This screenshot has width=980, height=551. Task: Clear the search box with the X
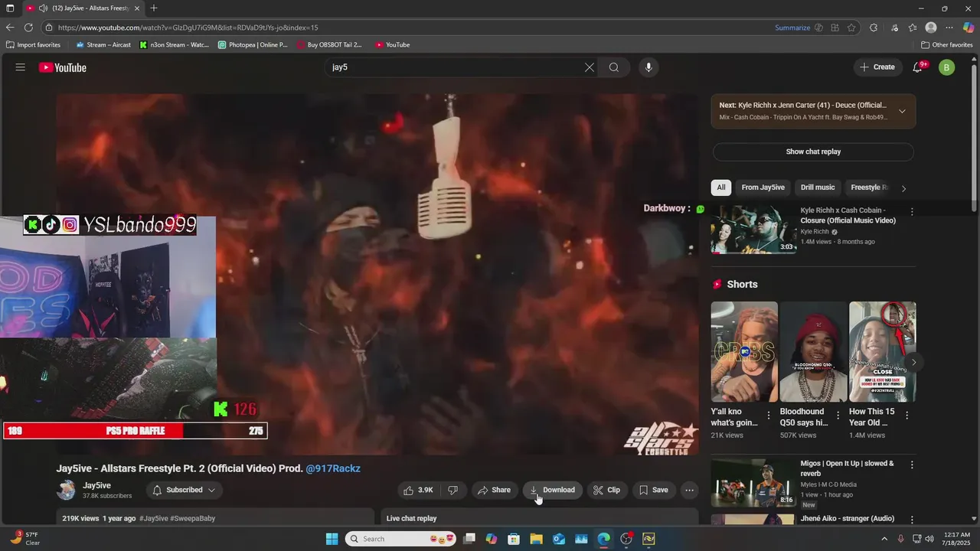[590, 67]
